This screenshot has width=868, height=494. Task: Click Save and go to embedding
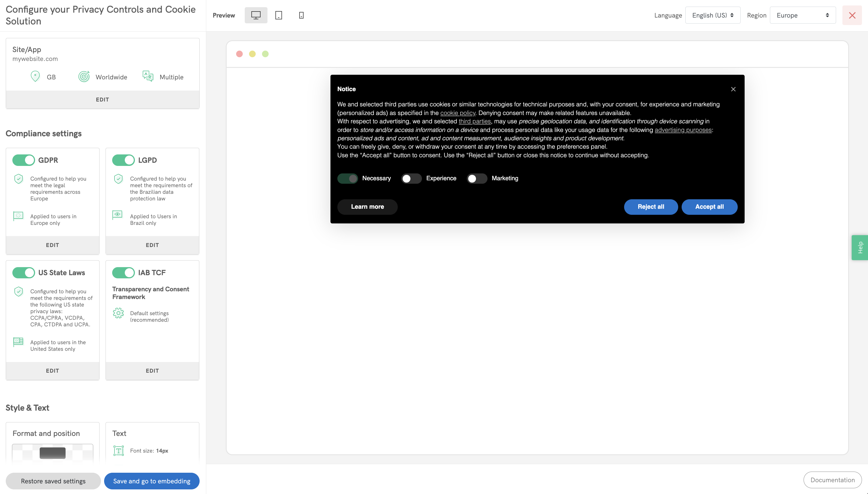click(x=152, y=481)
